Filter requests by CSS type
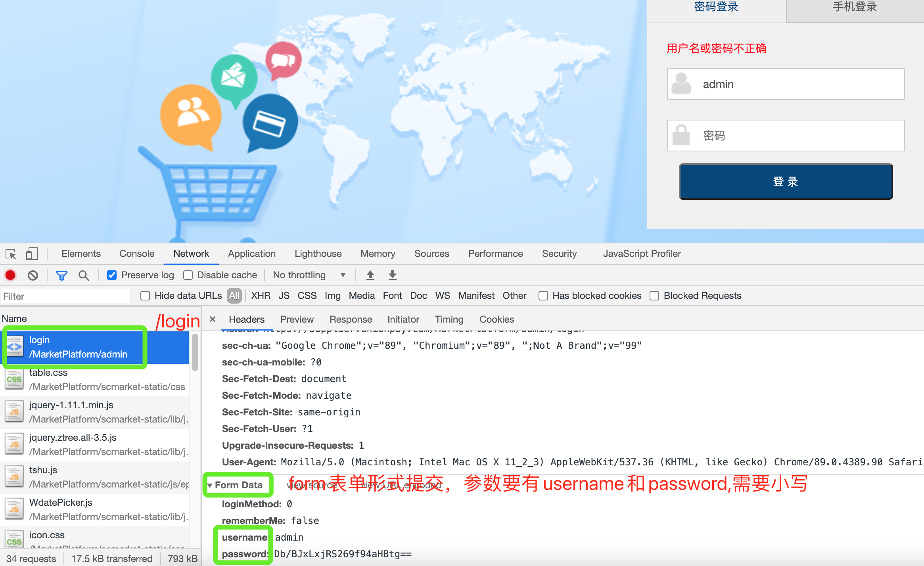The image size is (924, 566). click(x=307, y=296)
